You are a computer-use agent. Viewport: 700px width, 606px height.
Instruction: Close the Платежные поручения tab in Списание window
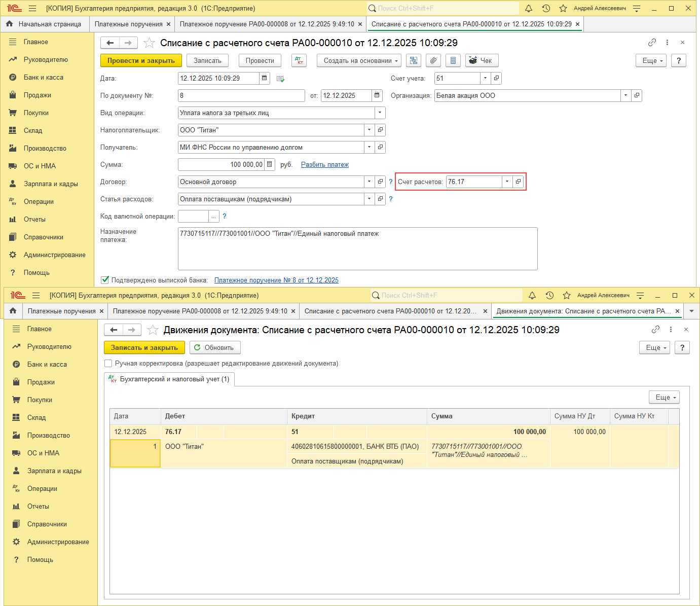coord(168,24)
